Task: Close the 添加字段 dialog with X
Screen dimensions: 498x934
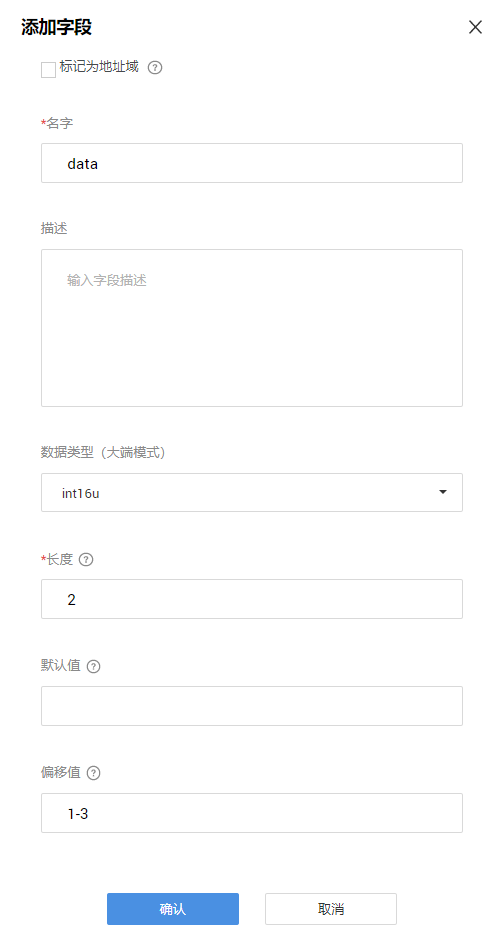Action: pos(475,27)
